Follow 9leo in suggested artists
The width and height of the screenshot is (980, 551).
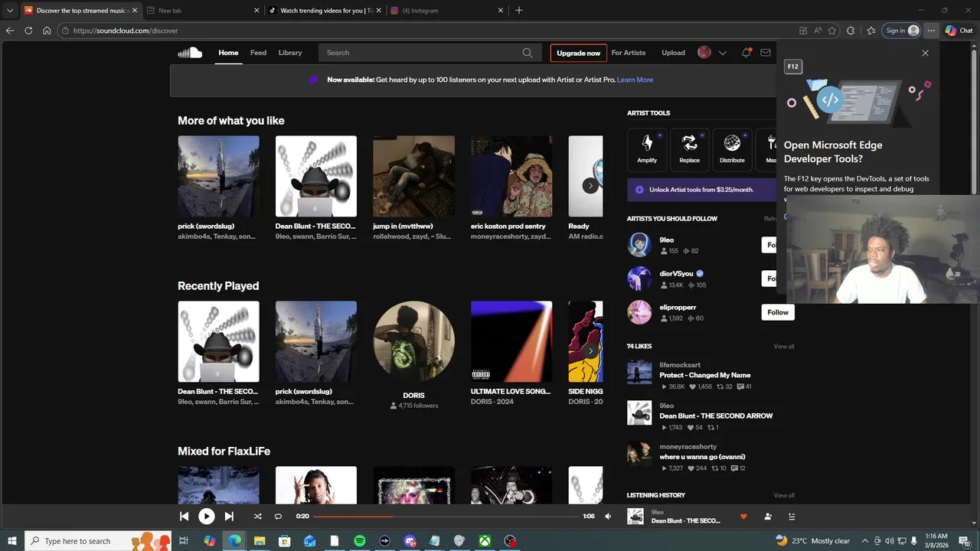(770, 245)
